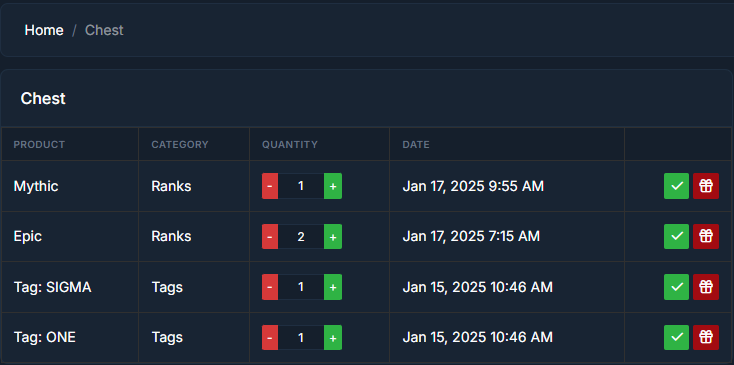
Task: Click the green checkmark for Mythic
Action: pos(676,186)
